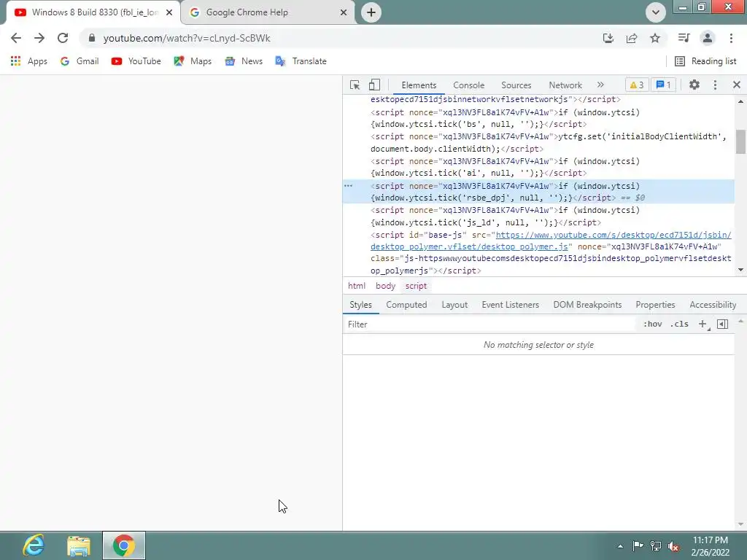Screen dimensions: 747x560
Task: Launch Internet Explorer from taskbar
Action: (34, 545)
